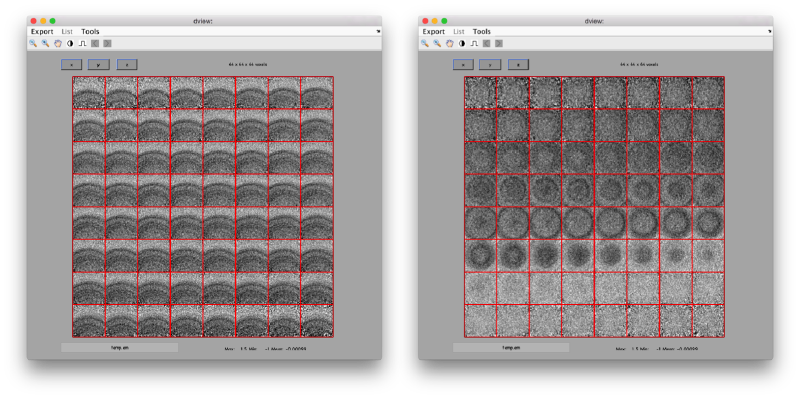Click the temp.em filename field below arc slices
This screenshot has width=800, height=398.
119,347
